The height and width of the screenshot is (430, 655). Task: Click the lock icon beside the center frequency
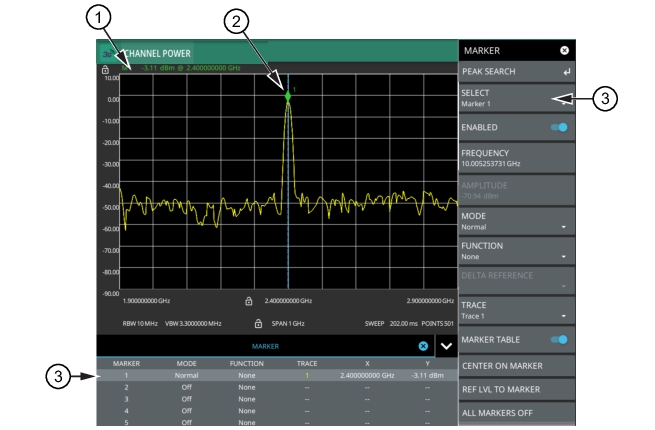pyautogui.click(x=247, y=299)
